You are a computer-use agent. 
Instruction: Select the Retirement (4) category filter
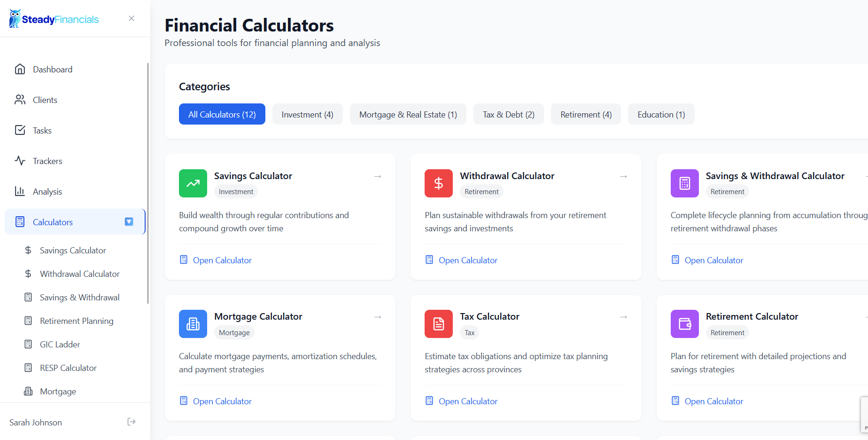(586, 114)
